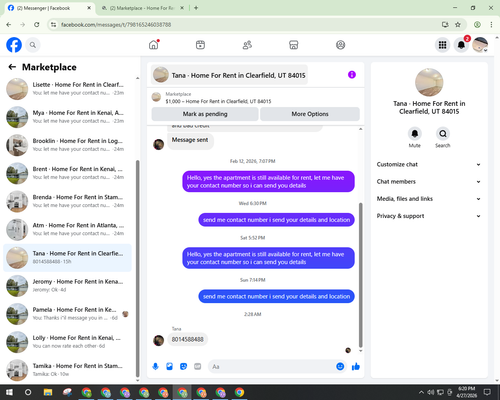Open the Friends icon in top navigation
500x400 pixels.
tap(247, 45)
